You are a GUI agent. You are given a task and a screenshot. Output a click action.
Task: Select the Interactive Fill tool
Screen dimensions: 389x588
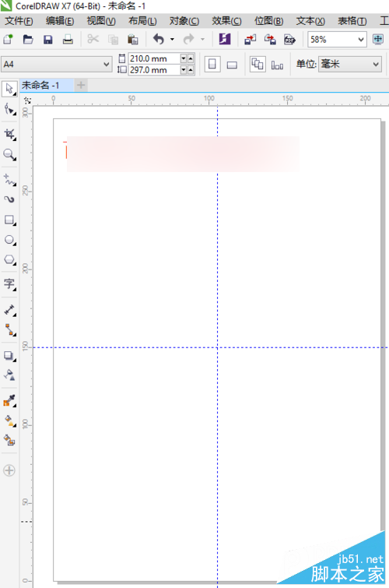pyautogui.click(x=9, y=421)
